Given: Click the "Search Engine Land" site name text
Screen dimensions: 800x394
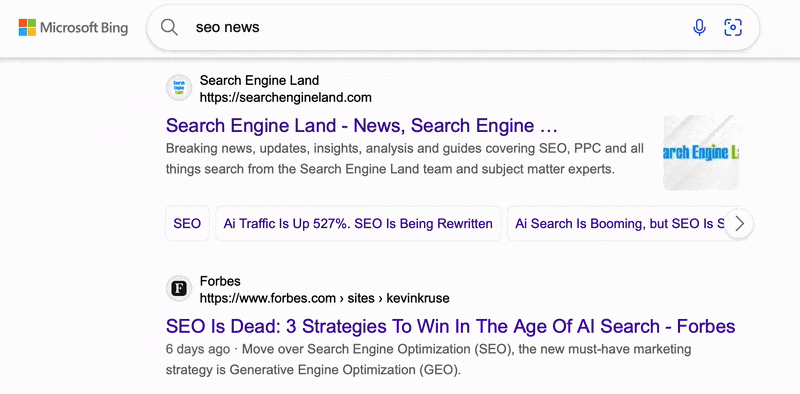Looking at the screenshot, I should point(259,80).
